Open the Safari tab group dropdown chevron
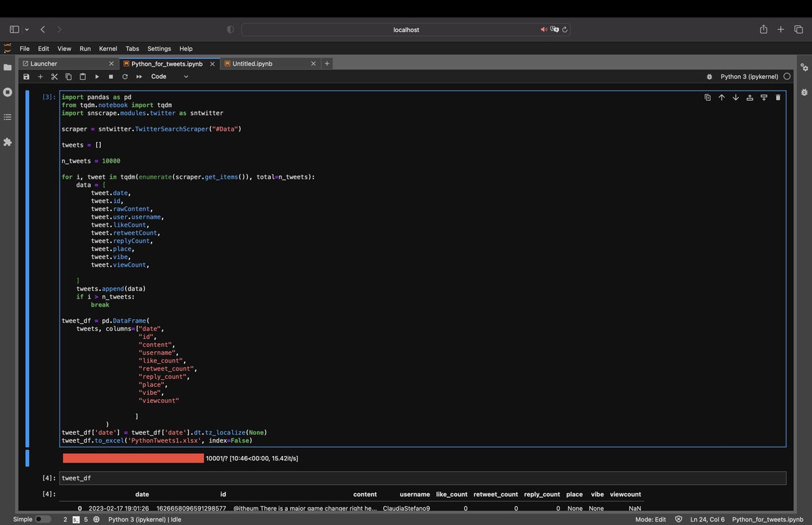 click(x=27, y=30)
